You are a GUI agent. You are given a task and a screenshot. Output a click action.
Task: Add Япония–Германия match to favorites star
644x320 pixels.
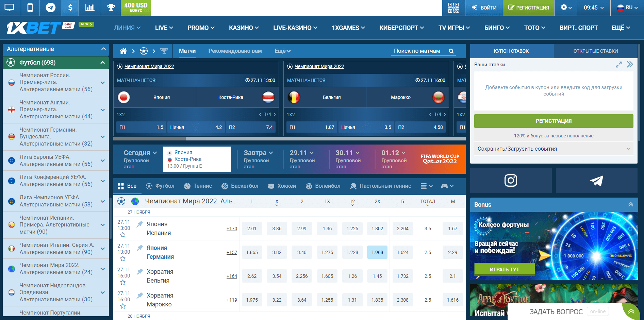click(123, 258)
